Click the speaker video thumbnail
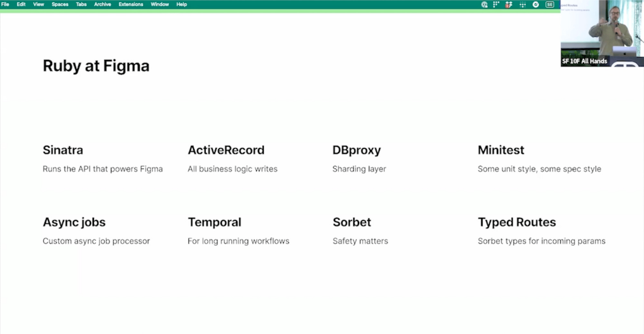The image size is (644, 334). pyautogui.click(x=602, y=33)
